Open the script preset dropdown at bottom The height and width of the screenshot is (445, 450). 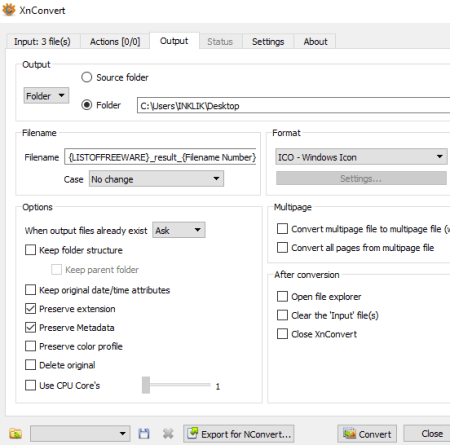(x=80, y=434)
